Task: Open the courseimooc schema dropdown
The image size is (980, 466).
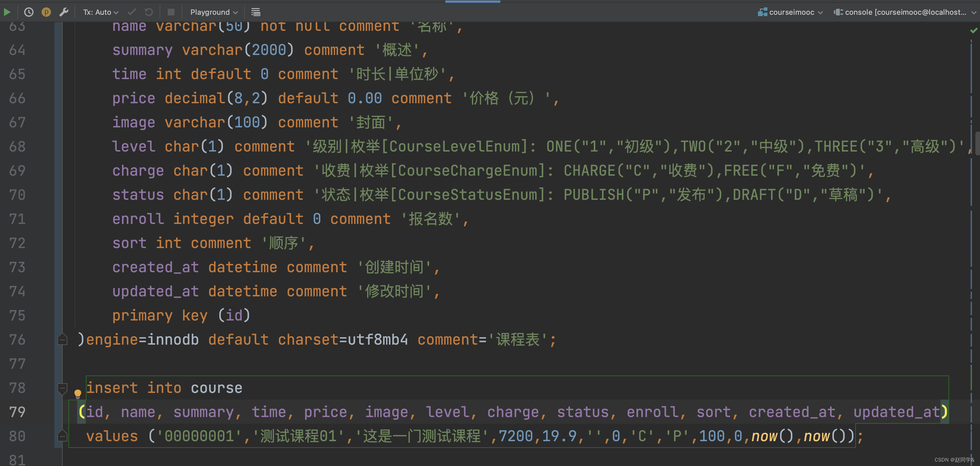Action: click(791, 12)
